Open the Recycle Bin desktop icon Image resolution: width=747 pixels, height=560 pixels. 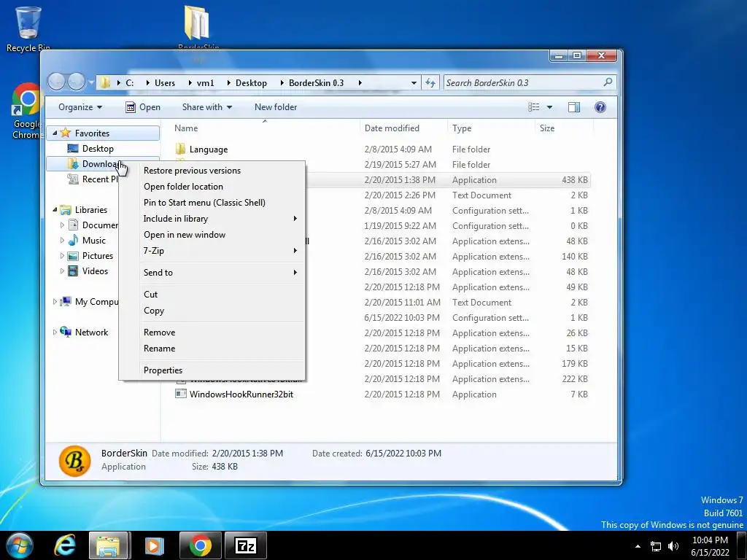coord(28,28)
